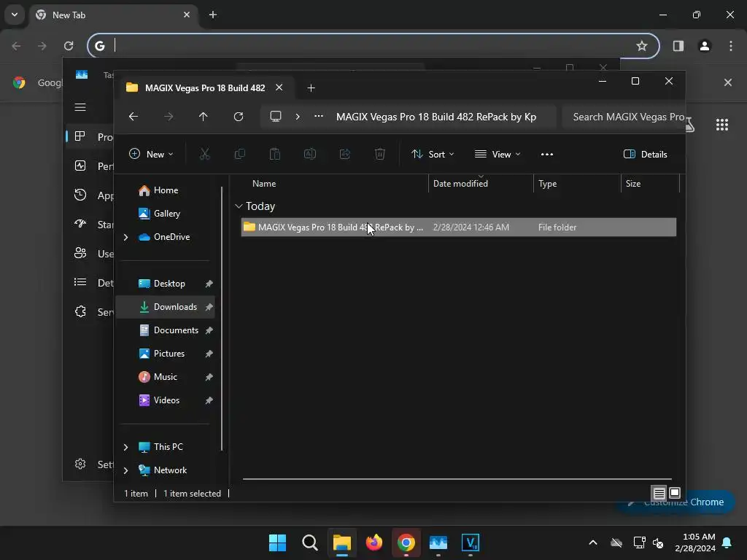Screen dimensions: 747x560
Task: Refresh the File Explorer folder view
Action: [x=239, y=117]
